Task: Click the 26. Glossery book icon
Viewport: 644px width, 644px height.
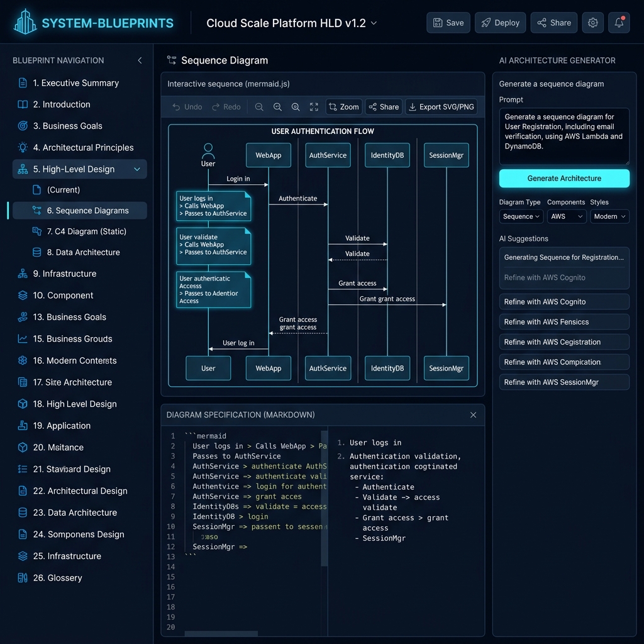Action: [x=23, y=578]
